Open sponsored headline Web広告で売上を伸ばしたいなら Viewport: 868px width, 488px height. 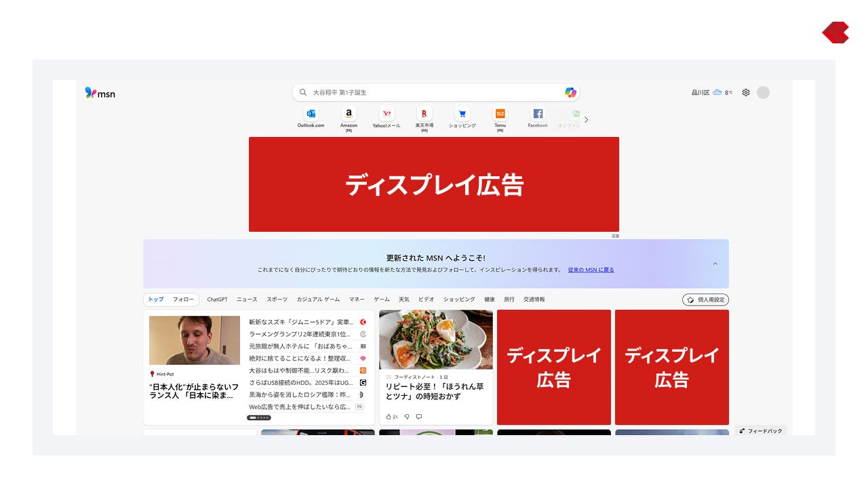tap(300, 407)
